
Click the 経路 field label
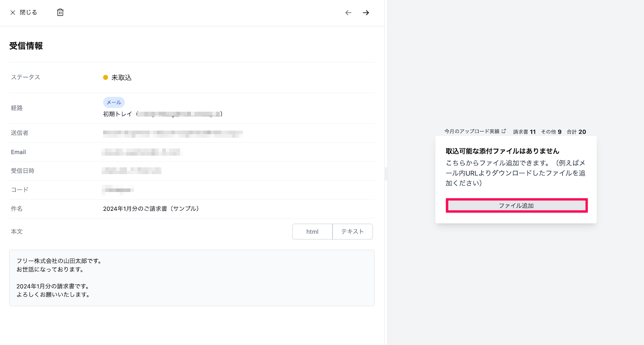click(x=17, y=108)
